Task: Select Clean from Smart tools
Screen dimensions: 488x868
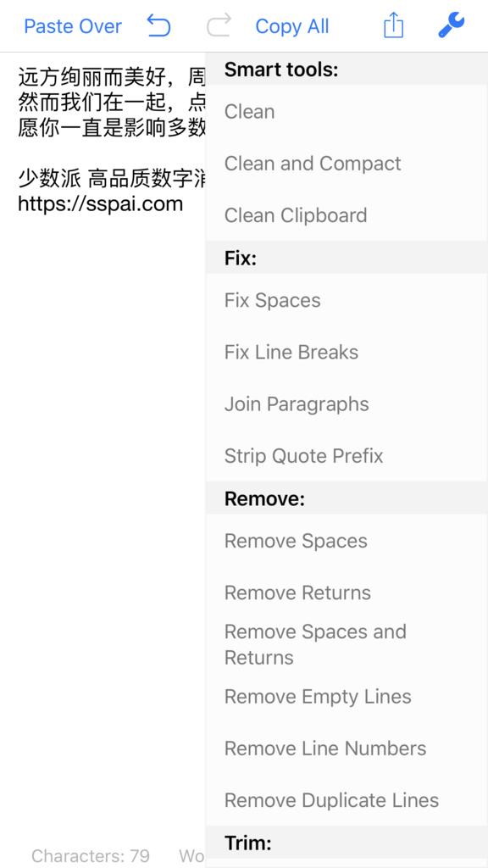Action: pos(347,111)
